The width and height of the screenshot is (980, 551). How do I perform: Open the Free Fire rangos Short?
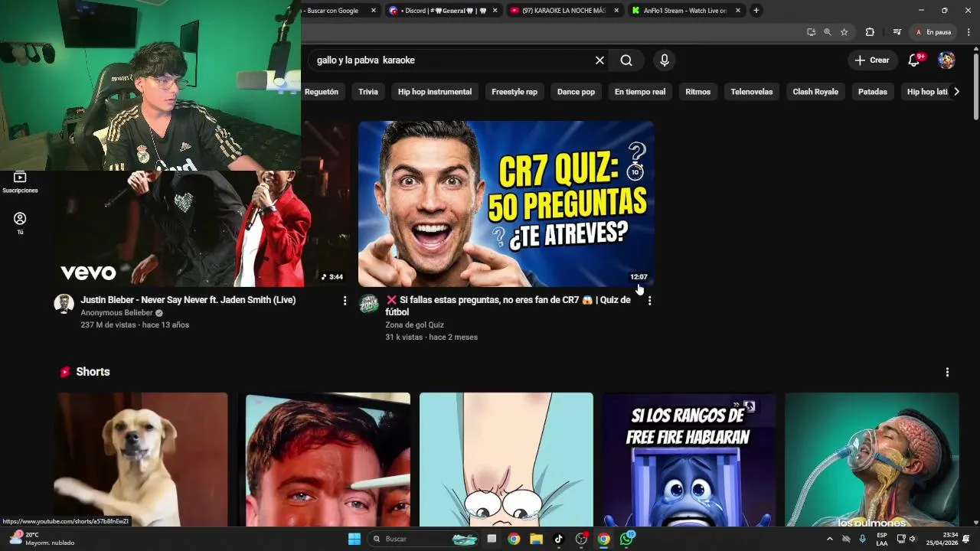[688, 460]
